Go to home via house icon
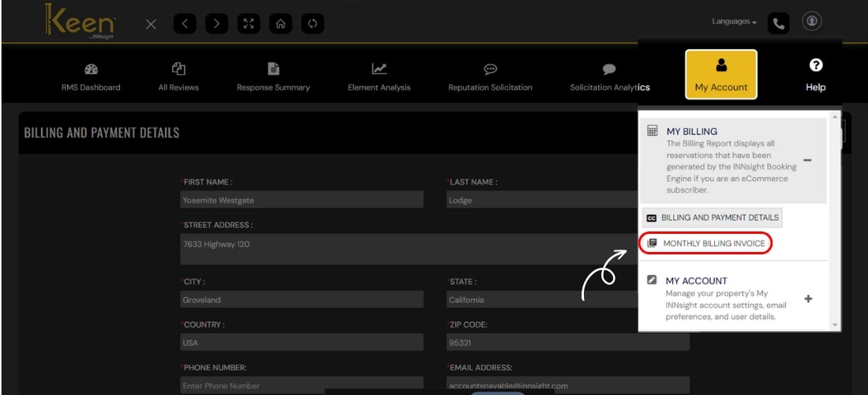Image resolution: width=868 pixels, height=395 pixels. (280, 24)
